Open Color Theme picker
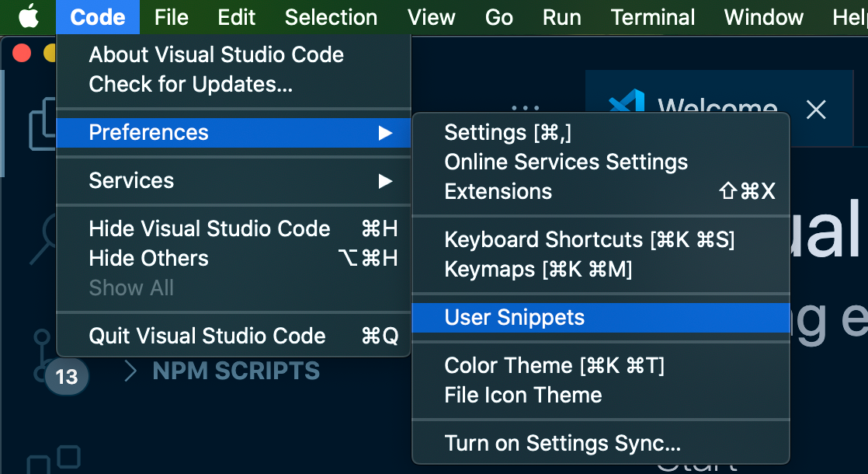This screenshot has height=474, width=868. click(601, 365)
